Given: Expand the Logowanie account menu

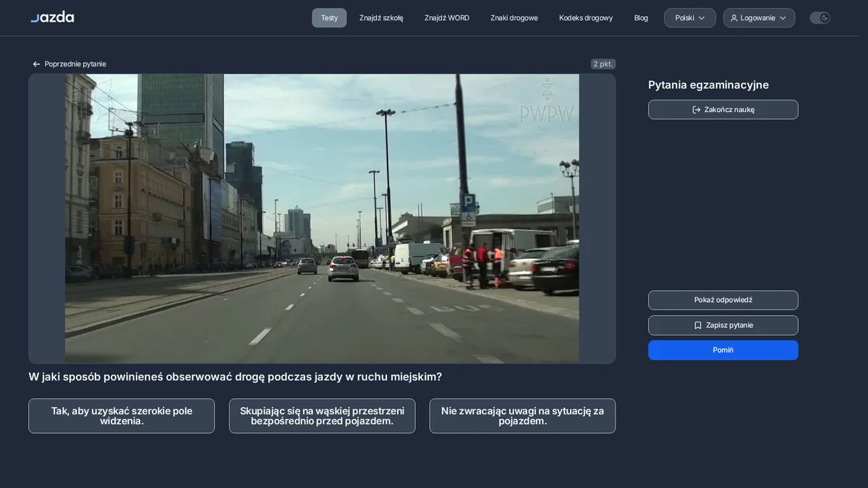Looking at the screenshot, I should [x=759, y=18].
